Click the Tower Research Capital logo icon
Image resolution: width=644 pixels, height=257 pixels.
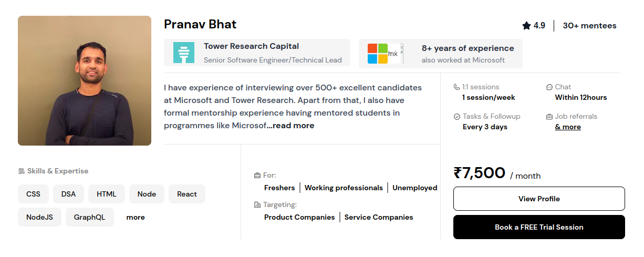[x=184, y=53]
